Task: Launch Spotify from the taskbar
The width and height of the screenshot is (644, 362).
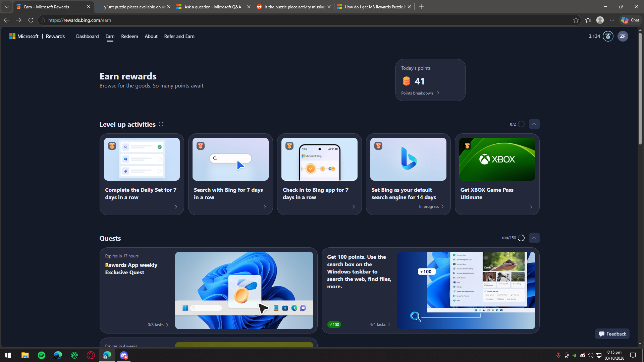Action: click(42, 355)
